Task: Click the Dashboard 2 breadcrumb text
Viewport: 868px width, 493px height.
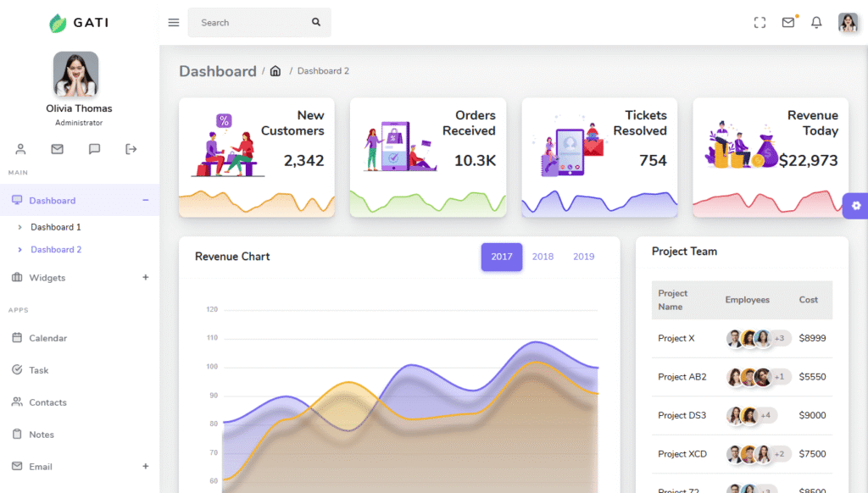Action: coord(323,71)
